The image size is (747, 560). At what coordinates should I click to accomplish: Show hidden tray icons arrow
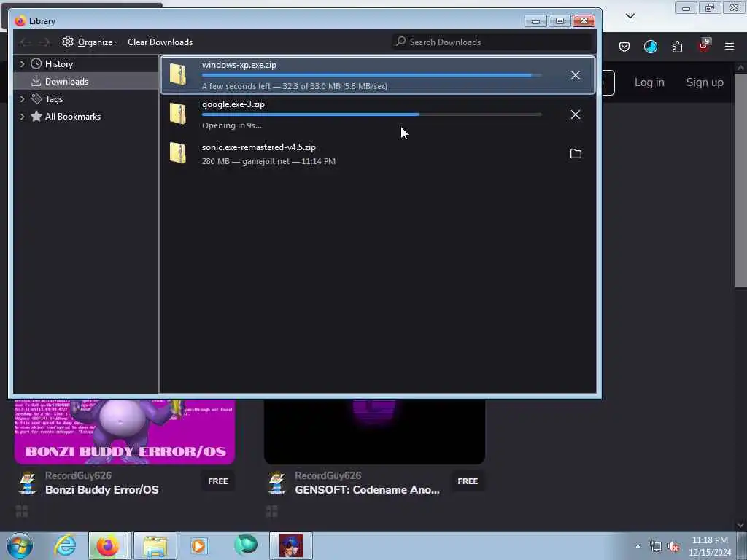tap(638, 546)
